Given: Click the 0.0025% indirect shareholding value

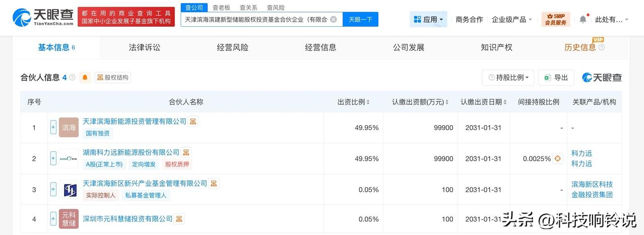Looking at the screenshot, I should (537, 158).
